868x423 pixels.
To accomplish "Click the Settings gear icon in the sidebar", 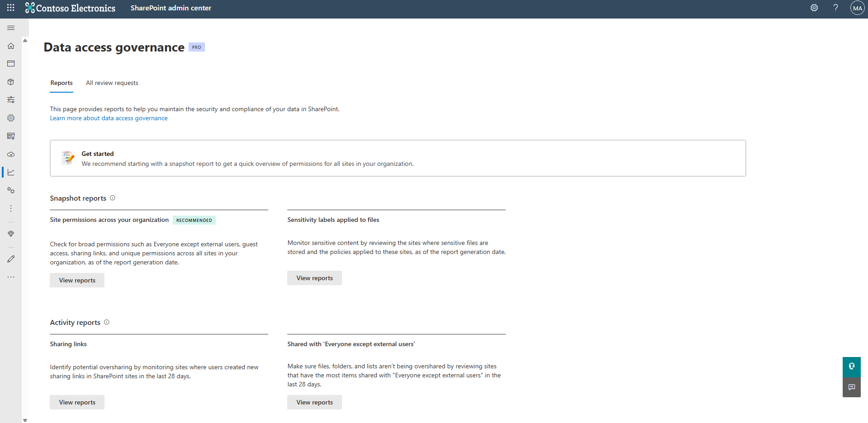I will pos(11,118).
